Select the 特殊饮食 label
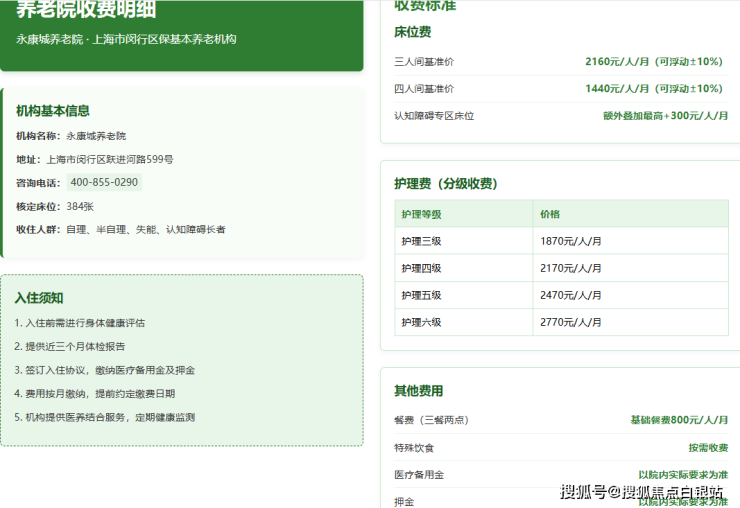Image resolution: width=740 pixels, height=508 pixels. [414, 448]
